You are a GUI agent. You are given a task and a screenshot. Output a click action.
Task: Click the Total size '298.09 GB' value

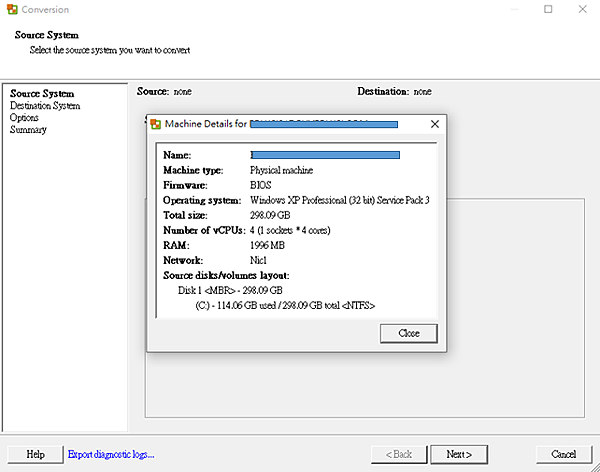pyautogui.click(x=270, y=215)
